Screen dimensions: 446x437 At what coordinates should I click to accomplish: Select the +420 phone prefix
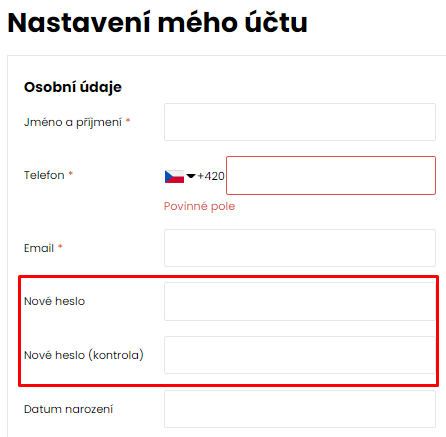(211, 176)
